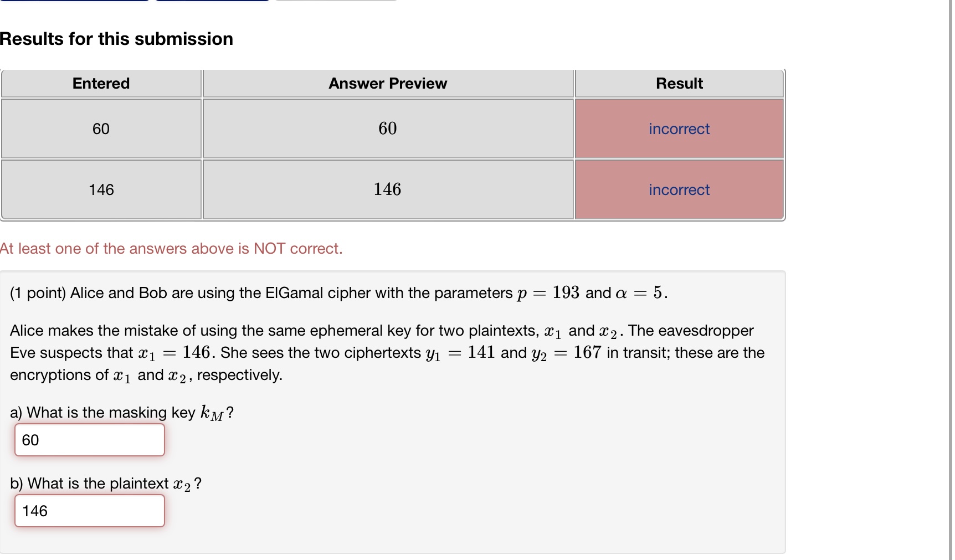
Task: Click the Answer Preview cell showing 60
Action: [387, 129]
